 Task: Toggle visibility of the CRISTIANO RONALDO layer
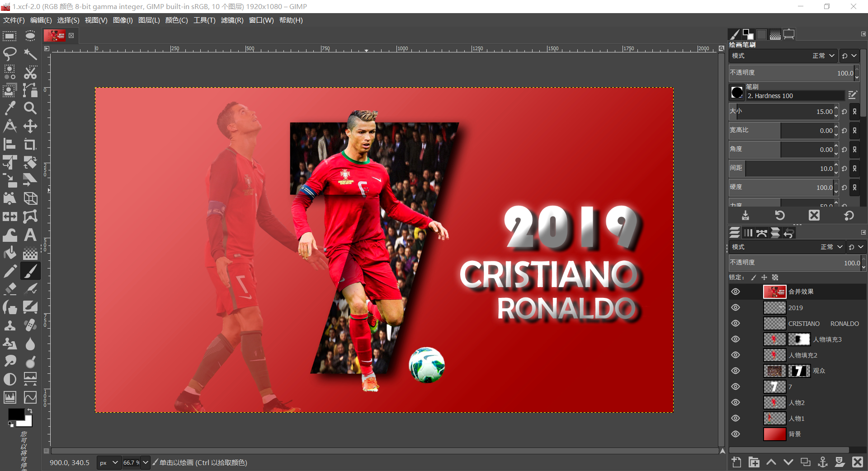(x=736, y=323)
